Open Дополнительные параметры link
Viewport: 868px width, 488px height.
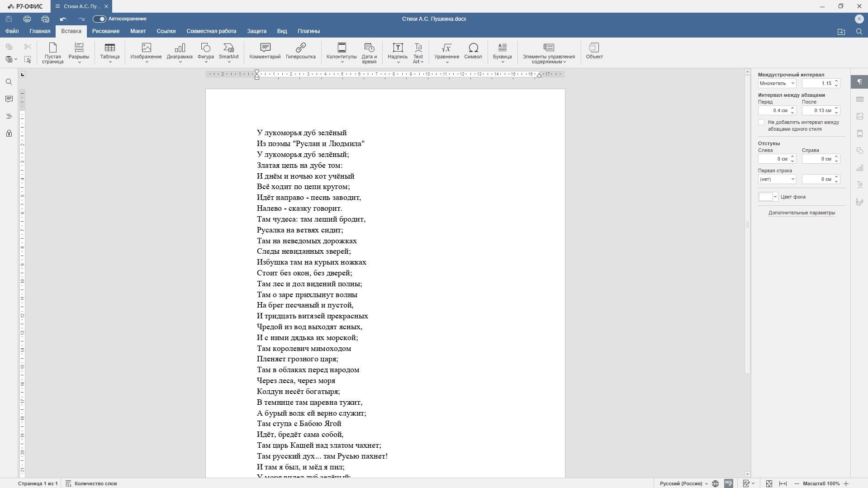pos(802,213)
